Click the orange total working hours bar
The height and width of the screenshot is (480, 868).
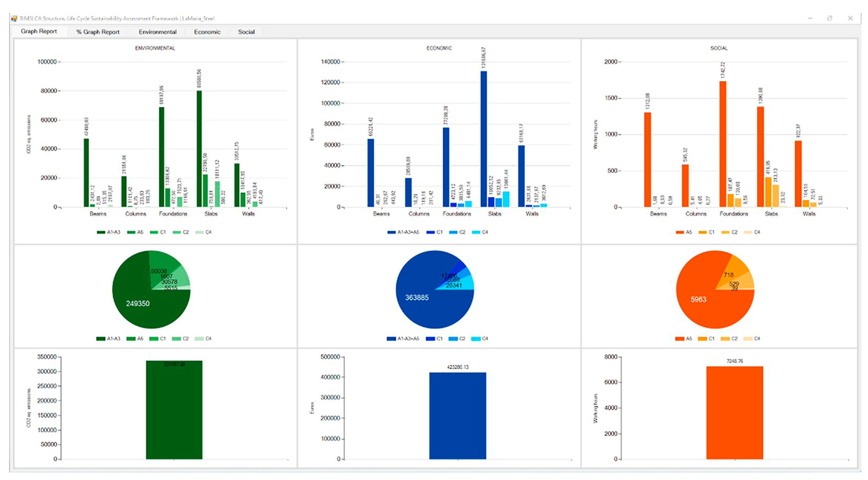coord(735,413)
